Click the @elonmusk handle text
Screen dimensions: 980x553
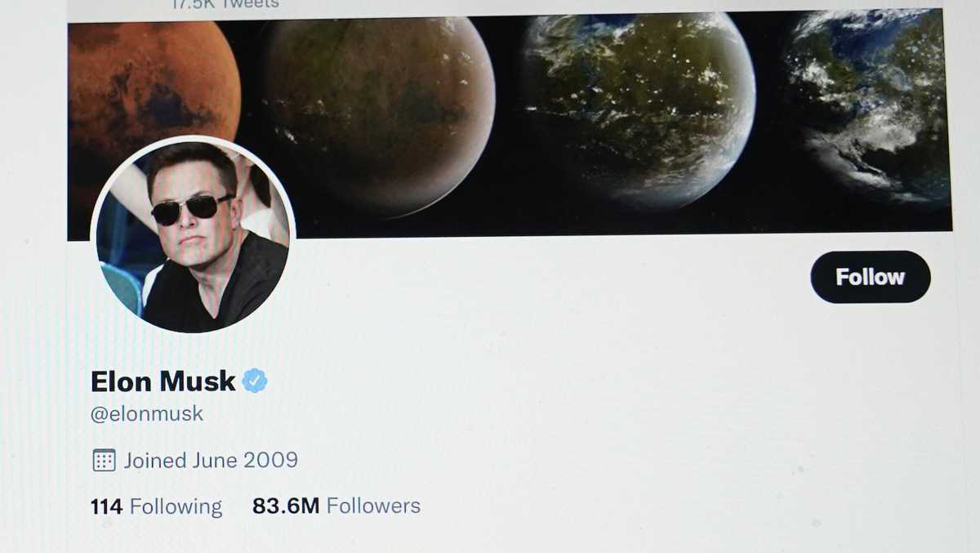(147, 414)
